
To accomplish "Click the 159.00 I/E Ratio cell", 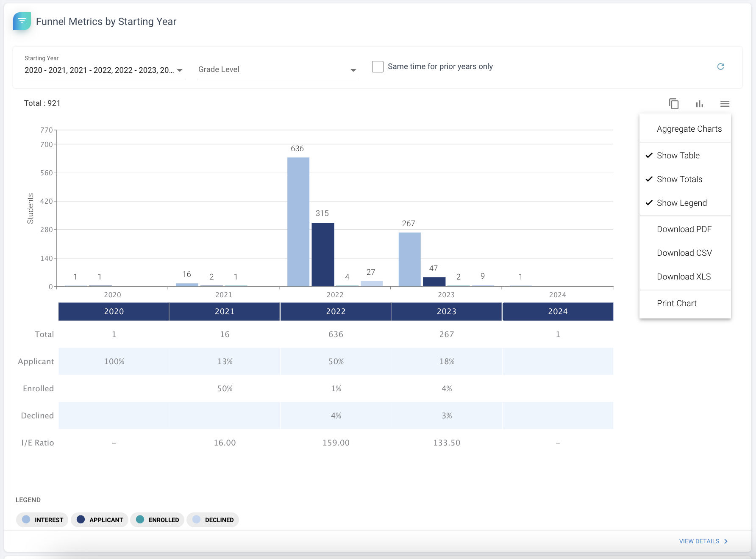I will pos(336,443).
